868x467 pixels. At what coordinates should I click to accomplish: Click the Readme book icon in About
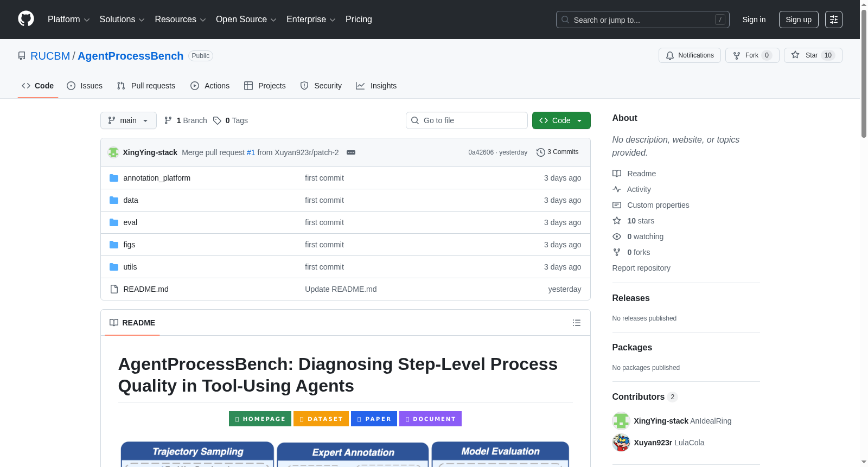coord(617,174)
